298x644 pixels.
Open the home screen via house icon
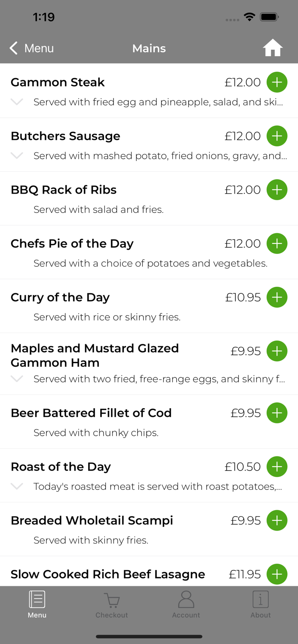[x=273, y=48]
